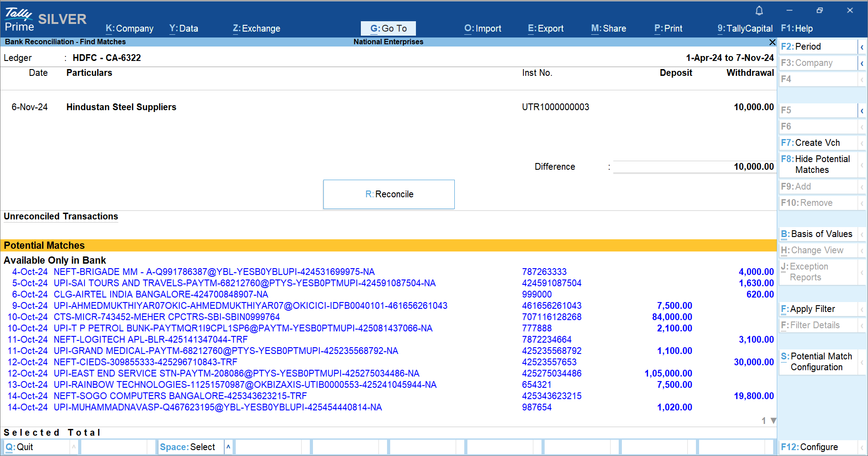Expand the F2 Period side arrow
Viewport: 868px width, 456px height.
pos(862,47)
